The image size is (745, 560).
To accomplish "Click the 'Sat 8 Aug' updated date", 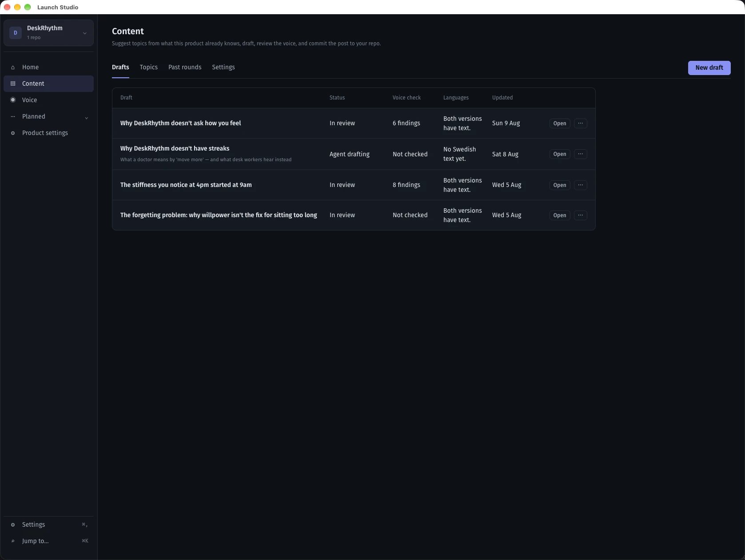I will pyautogui.click(x=506, y=154).
